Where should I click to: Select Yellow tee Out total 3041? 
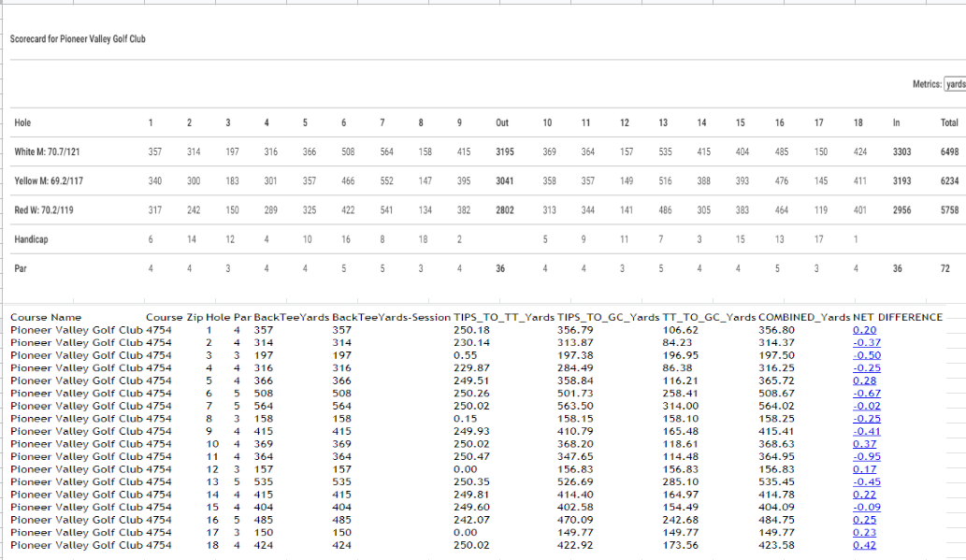pos(505,181)
